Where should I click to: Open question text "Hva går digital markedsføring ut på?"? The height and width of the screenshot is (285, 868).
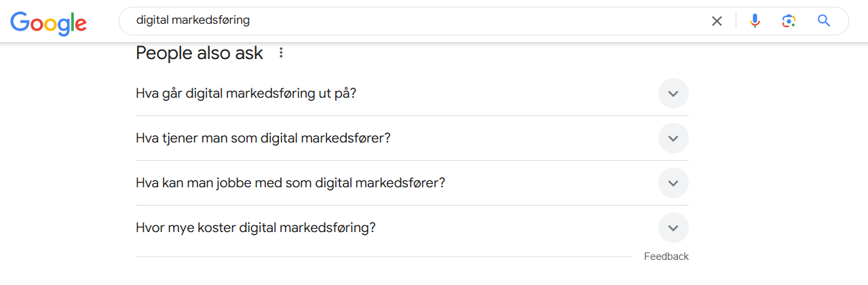246,93
